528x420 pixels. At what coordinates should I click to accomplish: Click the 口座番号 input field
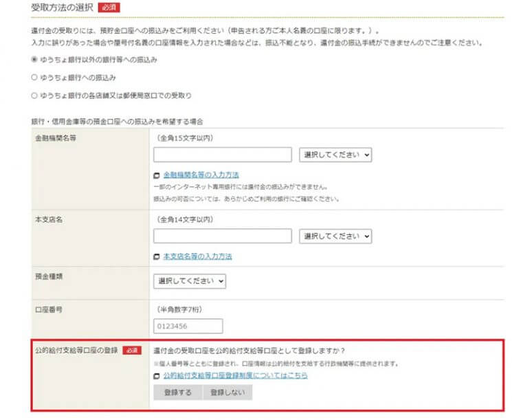coord(188,326)
